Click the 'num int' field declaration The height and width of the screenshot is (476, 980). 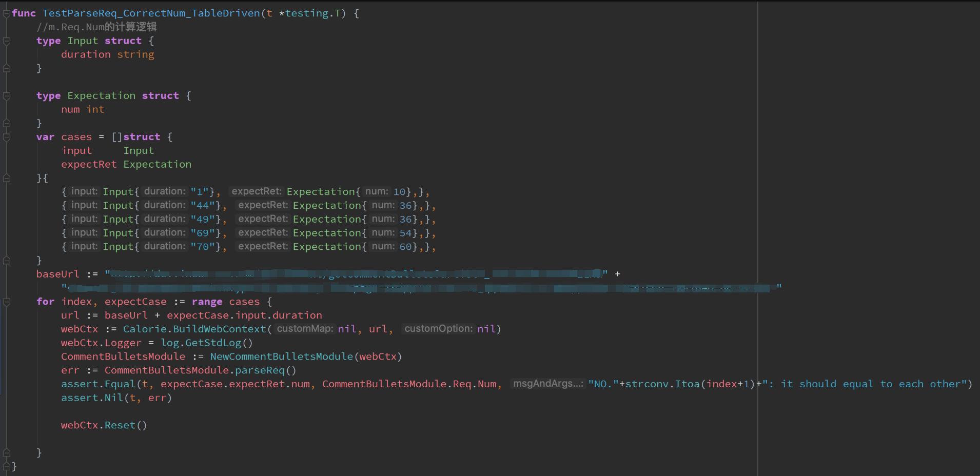(83, 109)
